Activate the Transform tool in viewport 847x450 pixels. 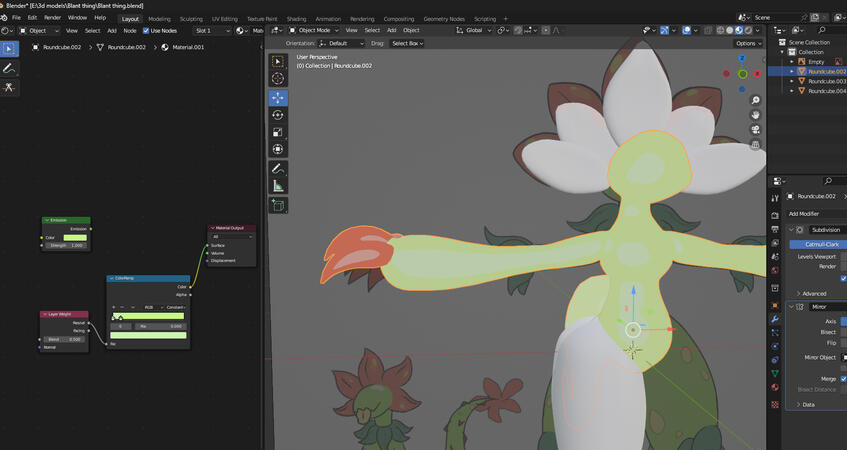tap(278, 150)
